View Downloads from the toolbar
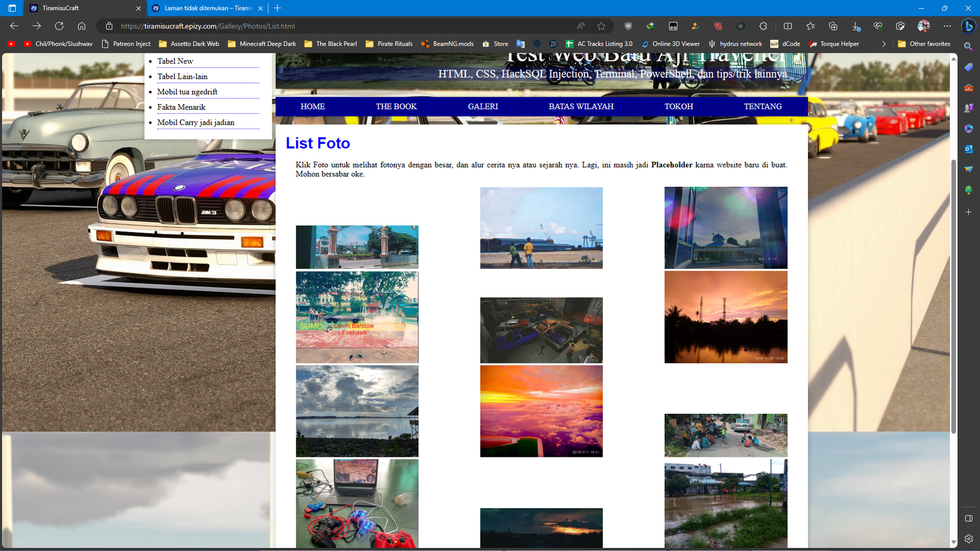Image resolution: width=980 pixels, height=551 pixels. (x=855, y=26)
